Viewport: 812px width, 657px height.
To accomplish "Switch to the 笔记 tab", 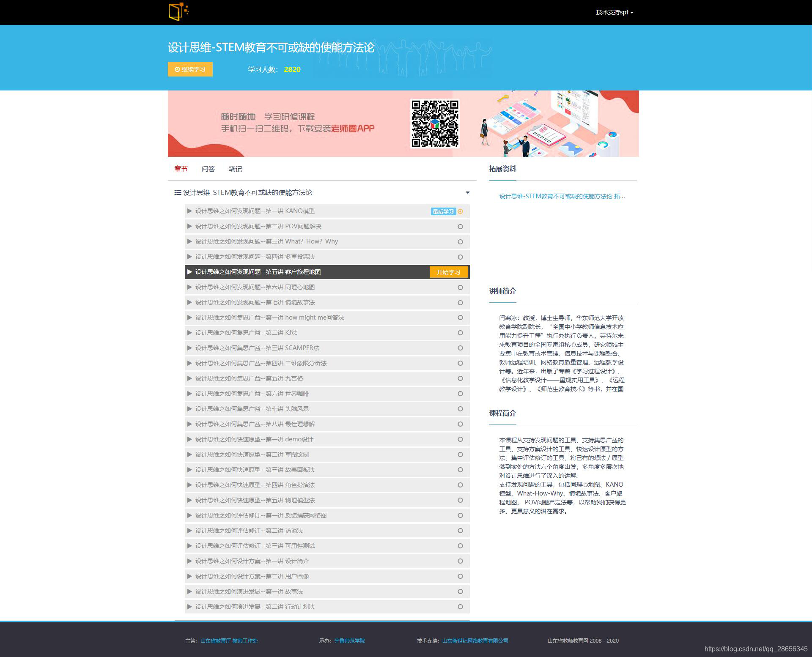I will [x=235, y=169].
